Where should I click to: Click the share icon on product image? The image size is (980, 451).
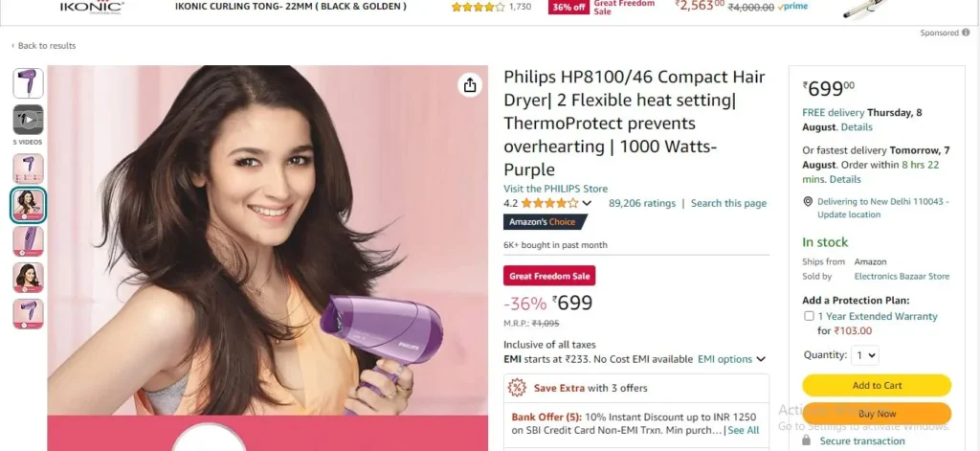(x=470, y=85)
